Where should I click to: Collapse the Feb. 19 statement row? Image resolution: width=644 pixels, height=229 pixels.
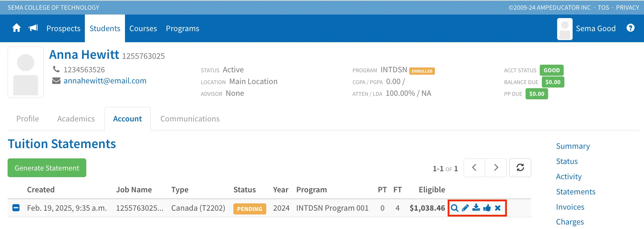[x=16, y=208]
